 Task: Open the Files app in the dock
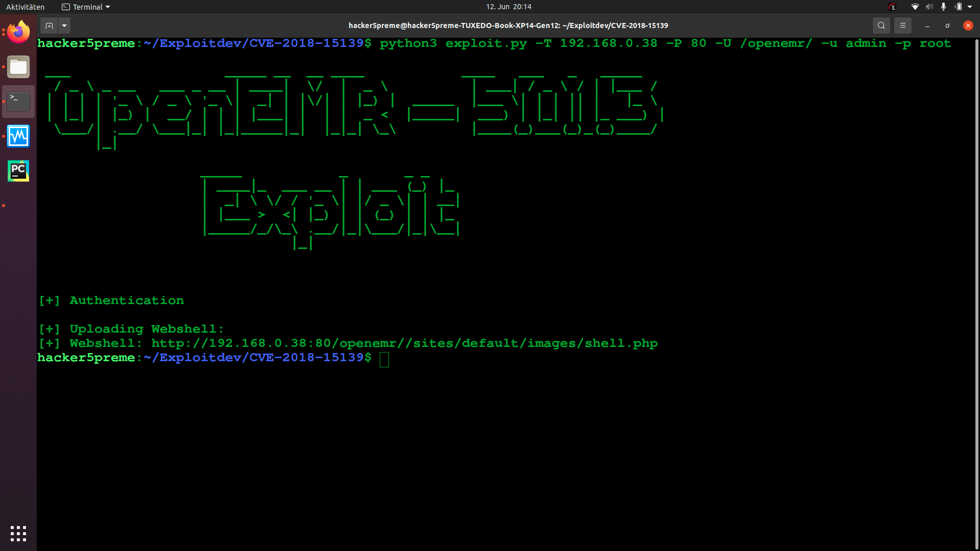(x=18, y=67)
